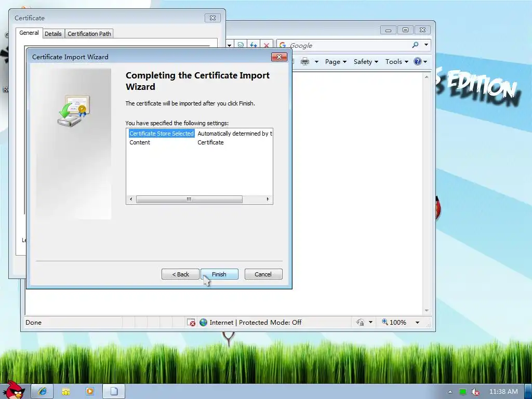Click the left arrow of settings list scrollbar
The height and width of the screenshot is (399, 532).
[x=131, y=199]
